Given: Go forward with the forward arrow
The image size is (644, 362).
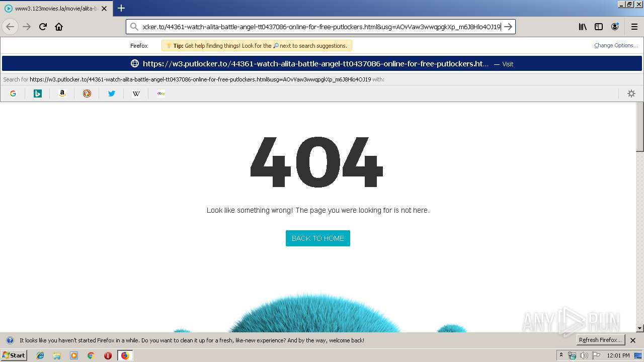Looking at the screenshot, I should 27,27.
